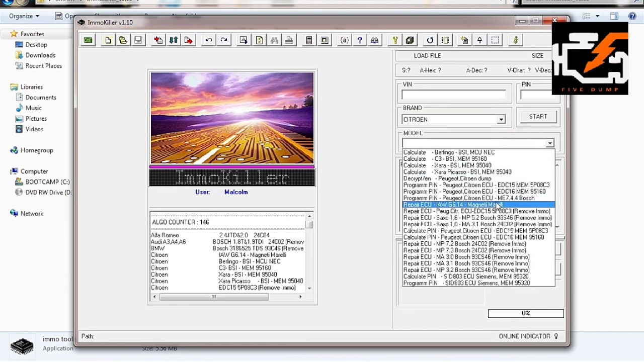The width and height of the screenshot is (644, 362).
Task: Click the circular reload arrow icon
Action: (x=430, y=40)
